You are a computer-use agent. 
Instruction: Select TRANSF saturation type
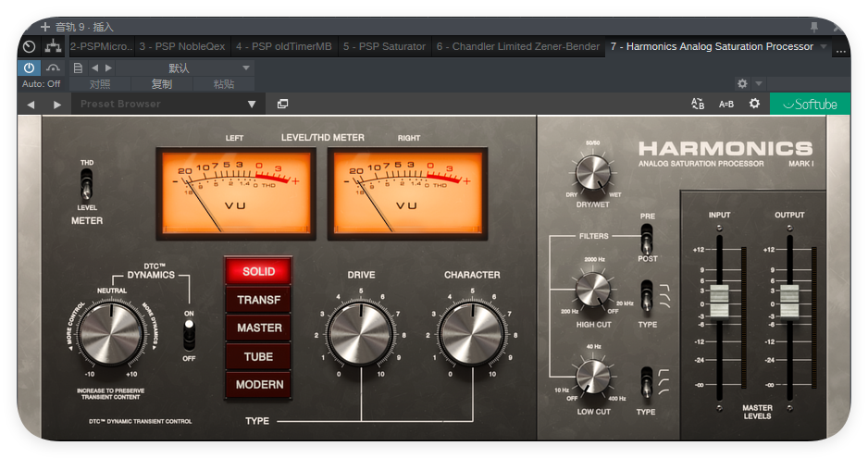coord(258,300)
